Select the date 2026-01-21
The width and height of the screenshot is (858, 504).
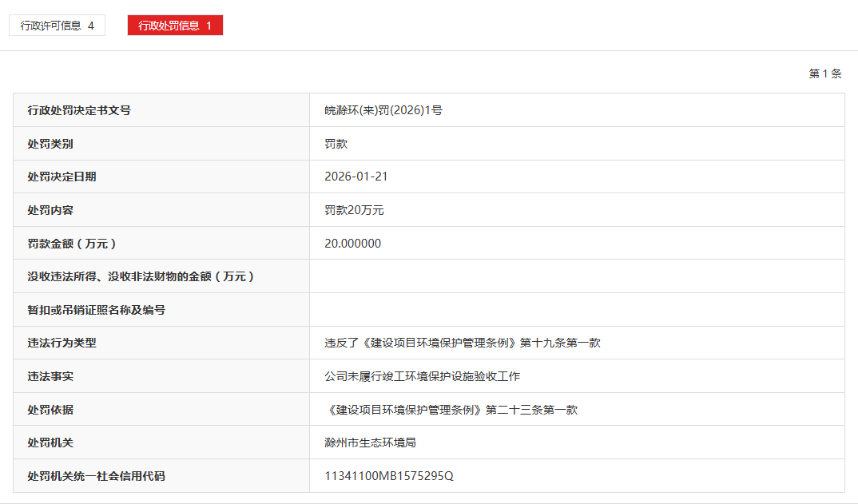(356, 177)
